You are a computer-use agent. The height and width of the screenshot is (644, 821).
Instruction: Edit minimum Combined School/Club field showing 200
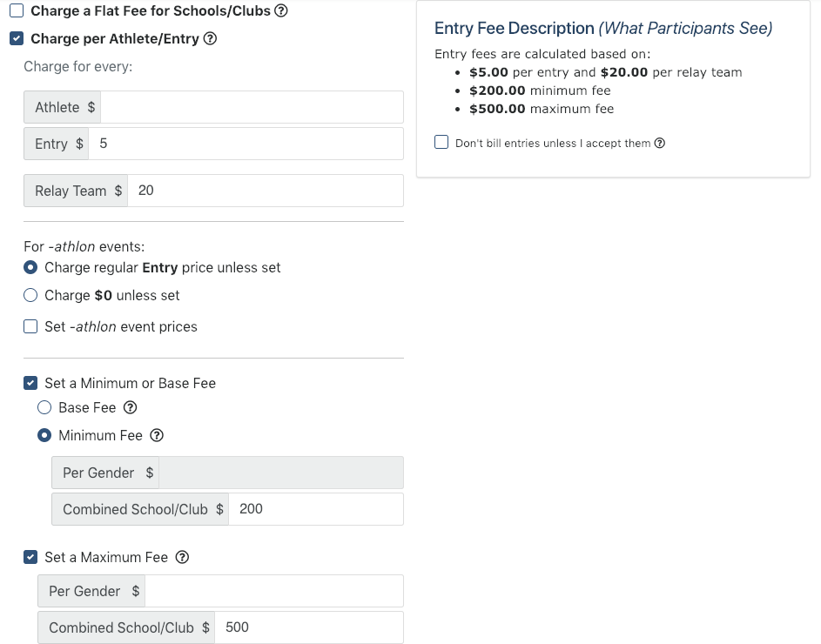(x=316, y=509)
